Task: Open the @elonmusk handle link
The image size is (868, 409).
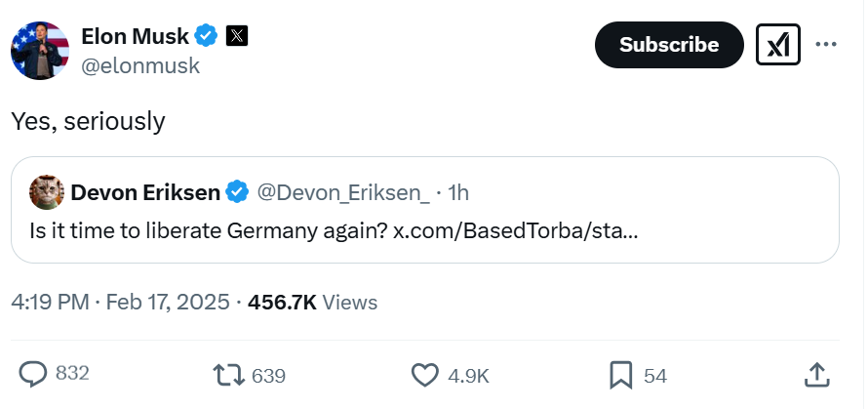Action: point(140,65)
